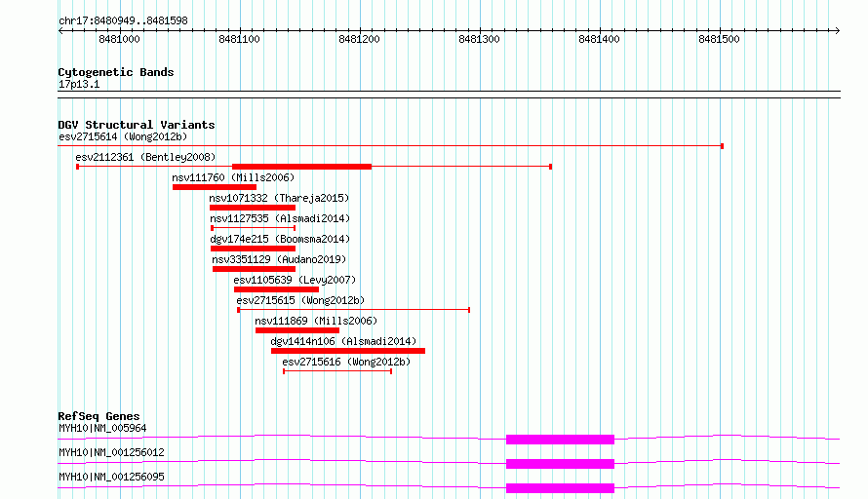Image resolution: width=868 pixels, height=499 pixels.
Task: Open variant dgv1414n106 (Alsmadi2014) label
Action: click(343, 341)
